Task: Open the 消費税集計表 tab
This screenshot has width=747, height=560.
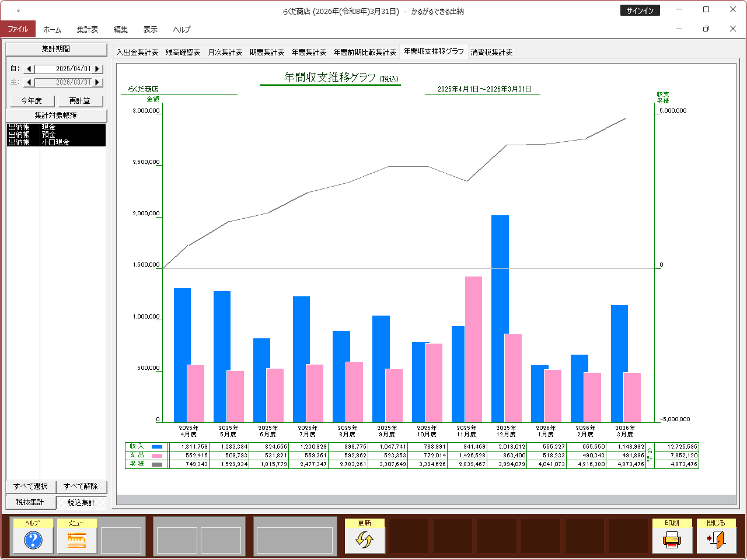Action: coord(491,52)
